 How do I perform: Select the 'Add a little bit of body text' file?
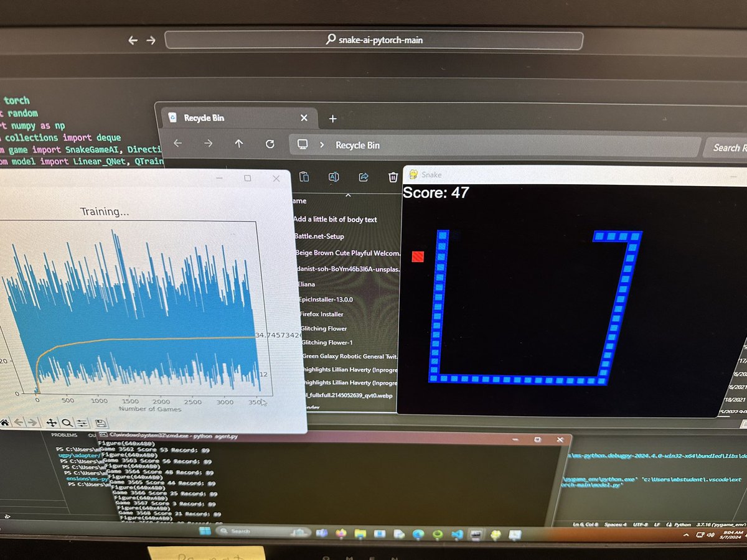[x=335, y=219]
